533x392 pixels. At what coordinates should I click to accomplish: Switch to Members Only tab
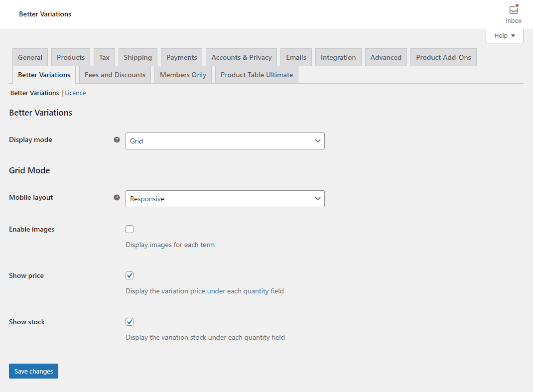(183, 75)
